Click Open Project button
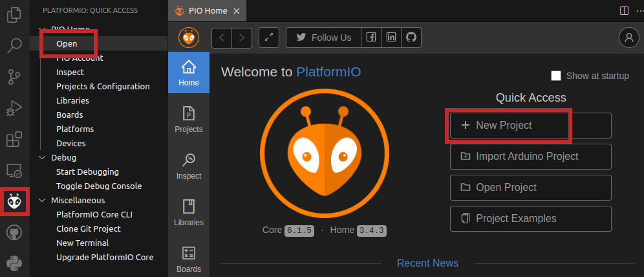Viewport: 644px width, 277px height. (x=531, y=188)
